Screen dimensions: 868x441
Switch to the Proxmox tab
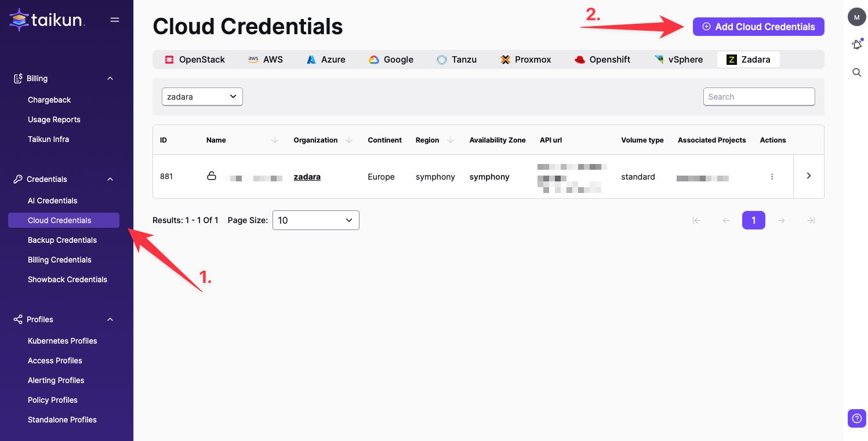tap(526, 59)
